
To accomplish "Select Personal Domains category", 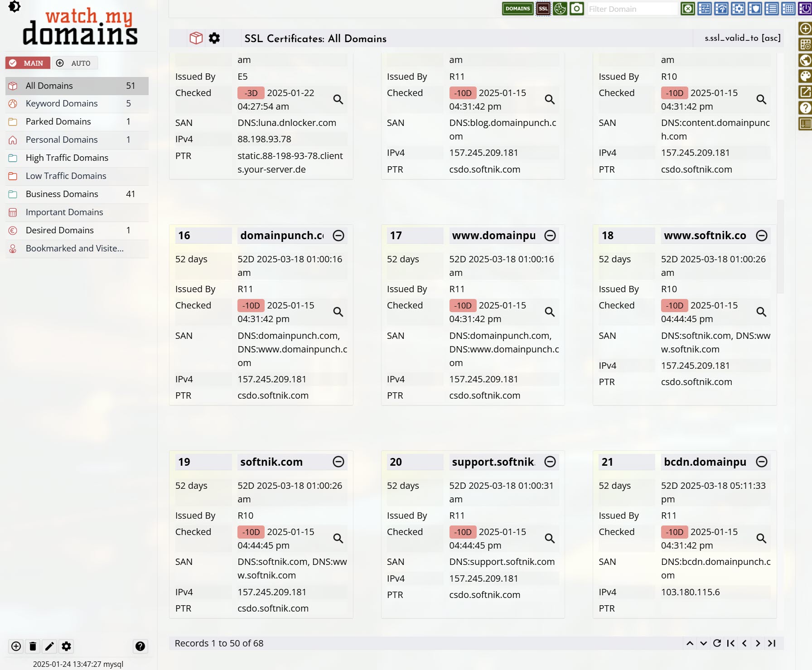I will pyautogui.click(x=77, y=140).
